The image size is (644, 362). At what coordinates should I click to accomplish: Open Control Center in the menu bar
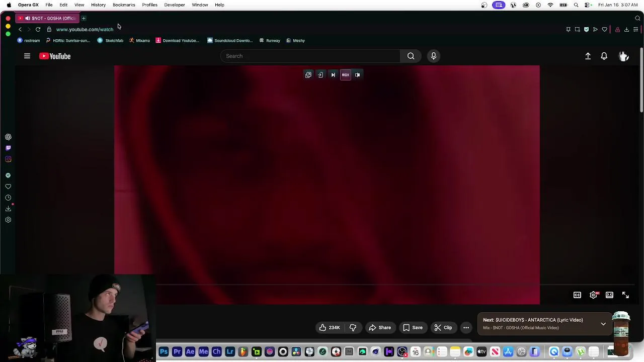(x=588, y=5)
